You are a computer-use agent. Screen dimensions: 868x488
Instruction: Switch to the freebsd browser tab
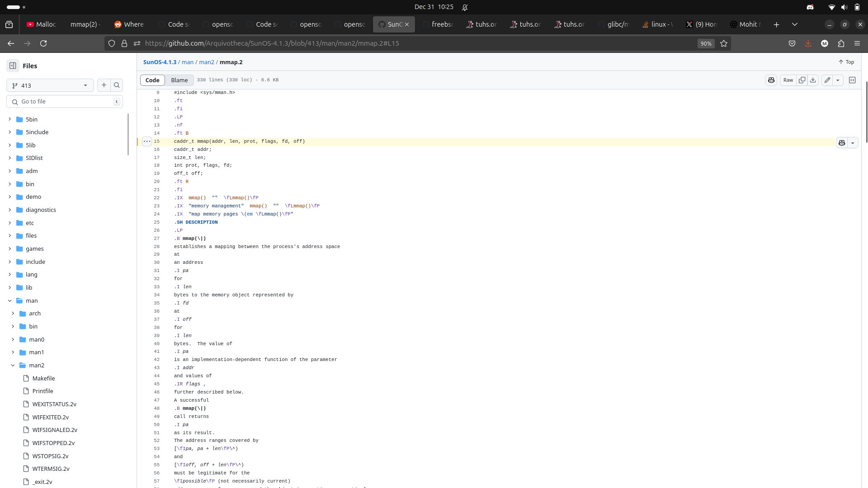(438, 24)
